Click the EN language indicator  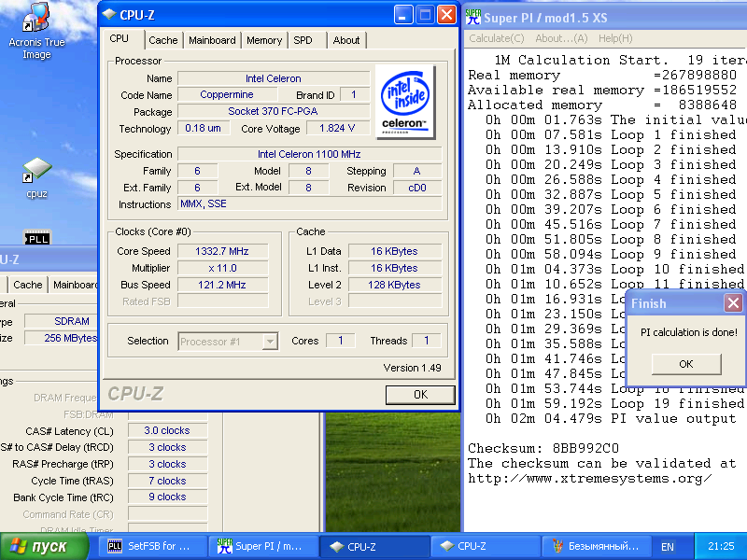[668, 547]
